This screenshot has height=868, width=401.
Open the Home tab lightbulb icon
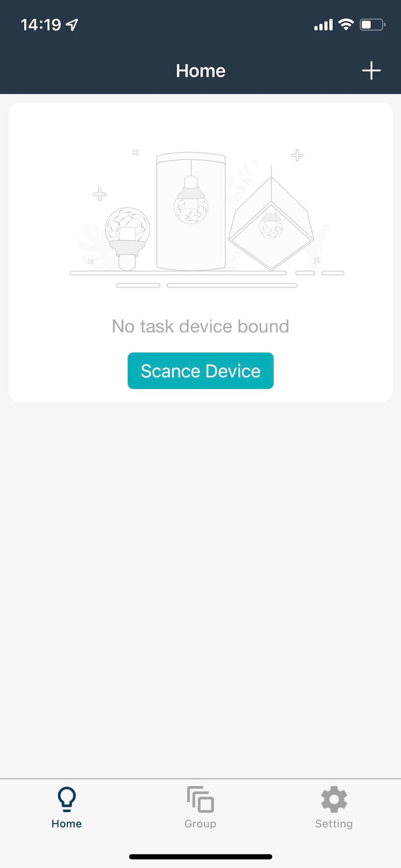click(x=67, y=800)
